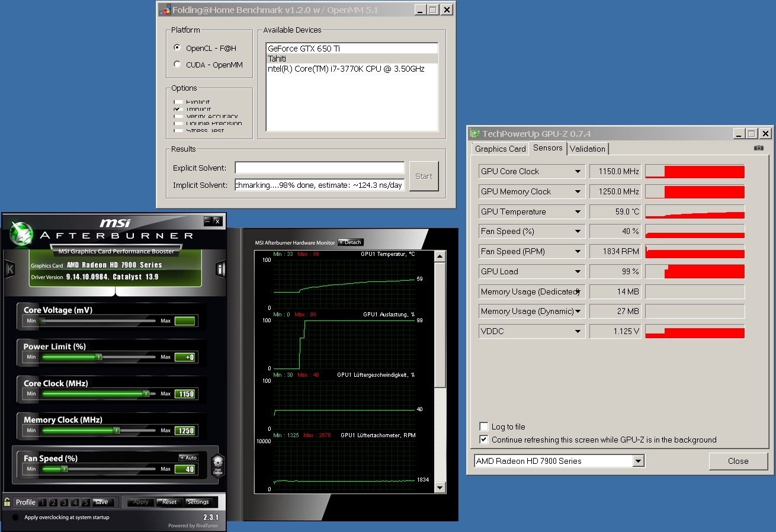The height and width of the screenshot is (532, 776).
Task: Open the GPU Memory Clock sensor dropdown
Action: pyautogui.click(x=578, y=192)
